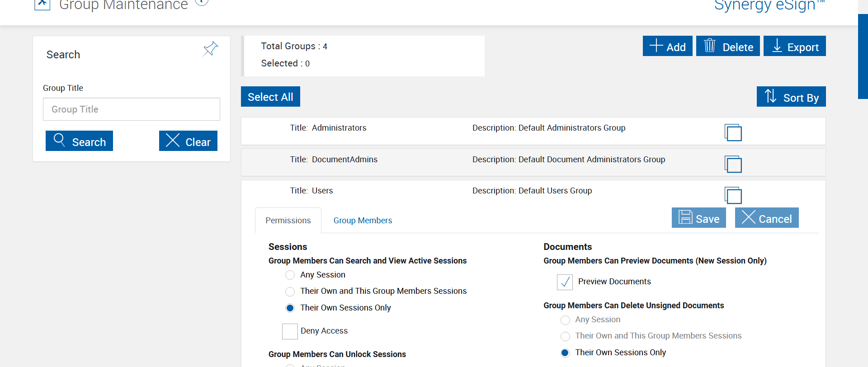
Task: Switch to the Group Members tab
Action: coord(363,221)
